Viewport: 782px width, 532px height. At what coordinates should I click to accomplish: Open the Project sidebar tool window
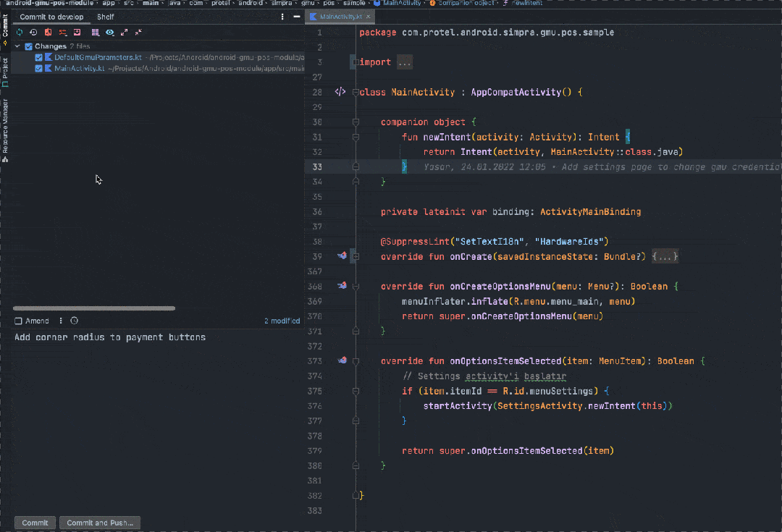pos(5,72)
